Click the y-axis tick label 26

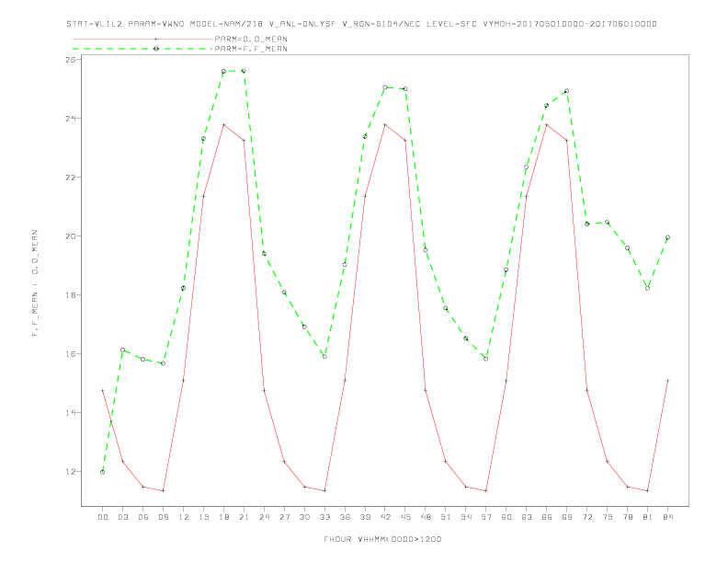point(70,60)
